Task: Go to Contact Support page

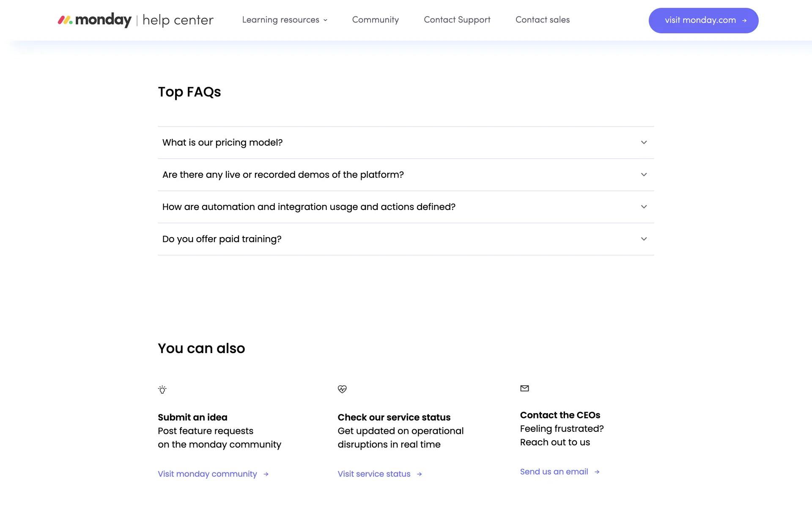Action: 457,20
